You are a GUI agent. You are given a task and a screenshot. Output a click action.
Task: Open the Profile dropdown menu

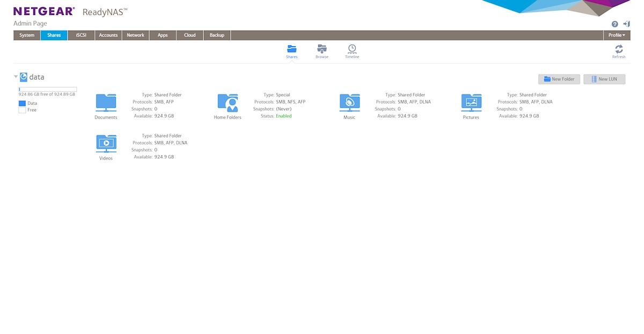pyautogui.click(x=617, y=35)
